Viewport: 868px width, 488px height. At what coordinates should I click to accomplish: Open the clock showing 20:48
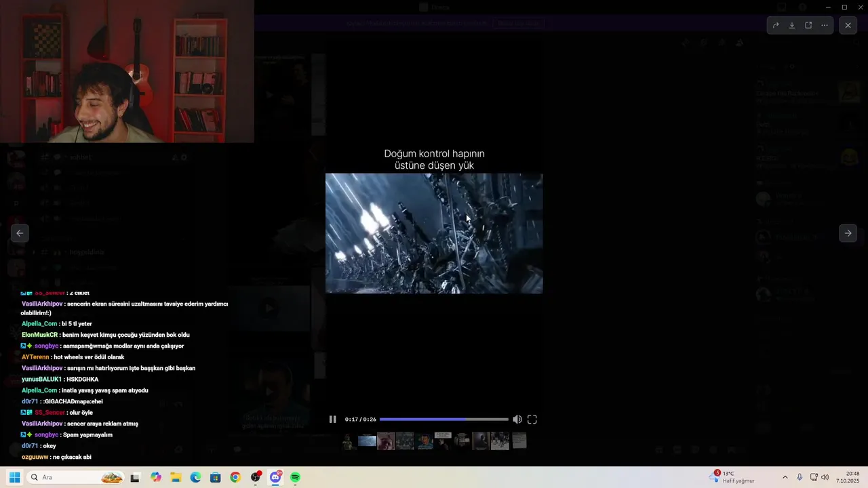pos(848,477)
